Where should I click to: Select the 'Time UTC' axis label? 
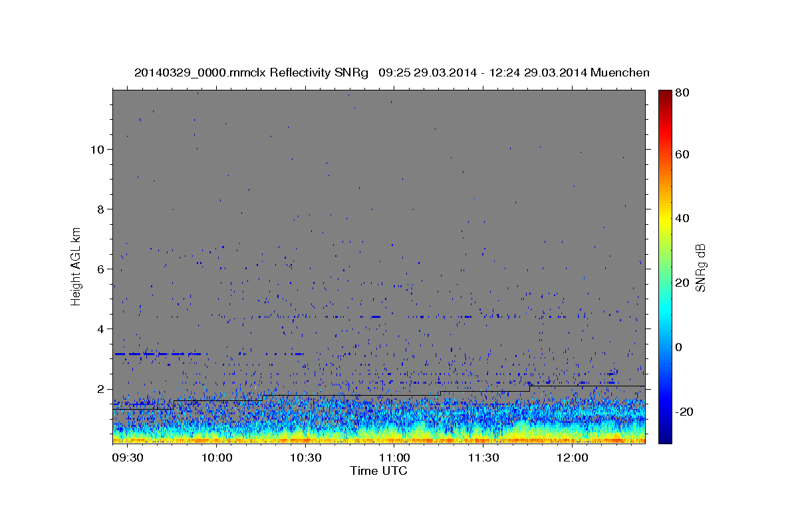tap(378, 471)
